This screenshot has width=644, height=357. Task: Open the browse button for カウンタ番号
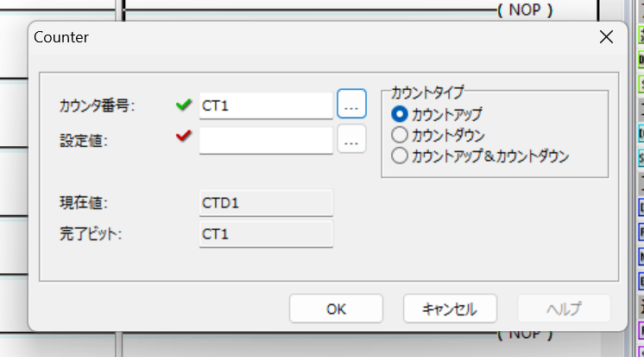pos(351,104)
